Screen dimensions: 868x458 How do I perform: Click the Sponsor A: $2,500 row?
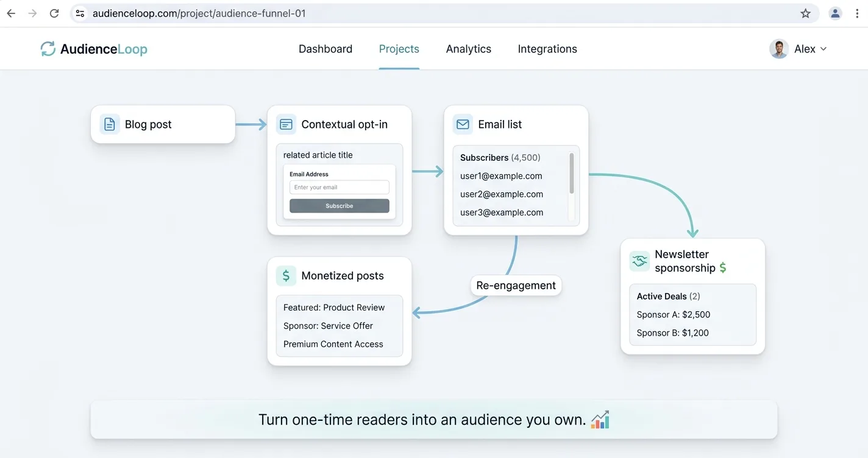click(674, 315)
